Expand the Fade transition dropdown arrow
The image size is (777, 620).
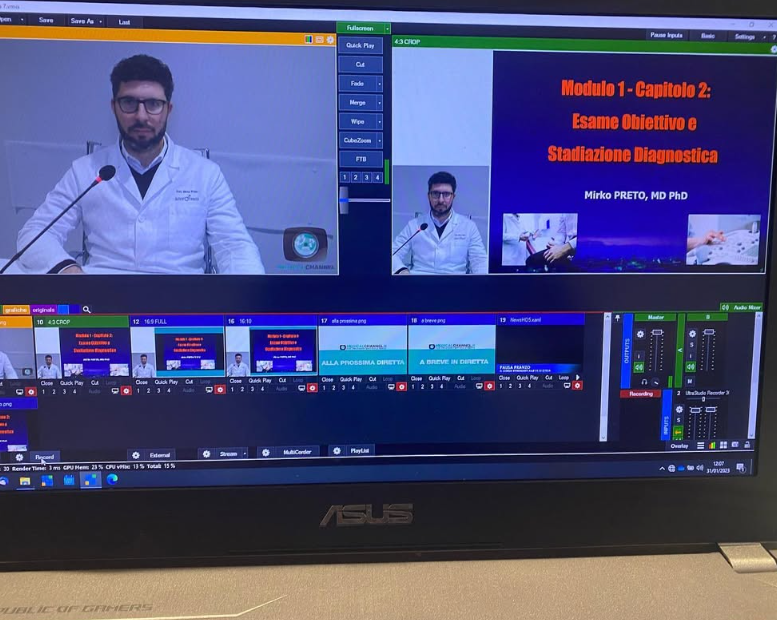[x=379, y=83]
